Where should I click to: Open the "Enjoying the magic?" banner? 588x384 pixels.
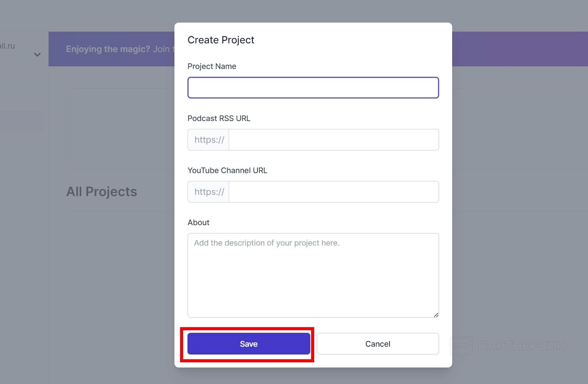pos(117,49)
